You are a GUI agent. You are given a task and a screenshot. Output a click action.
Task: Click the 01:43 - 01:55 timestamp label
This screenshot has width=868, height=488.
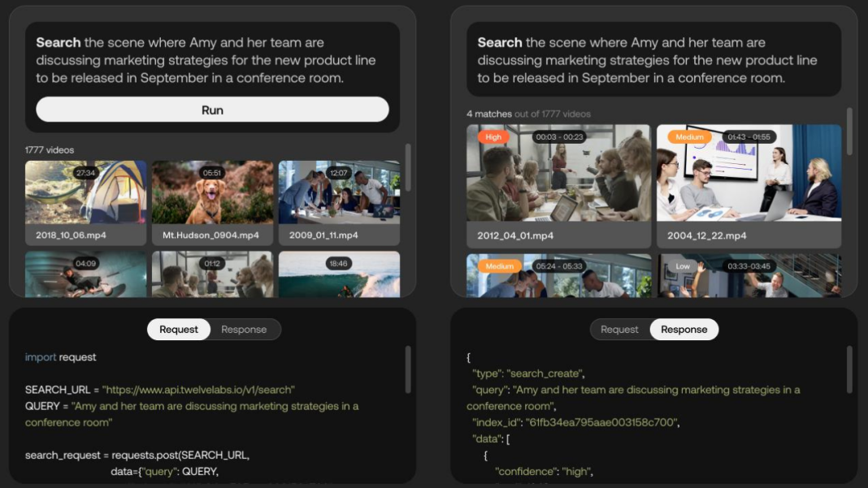749,136
